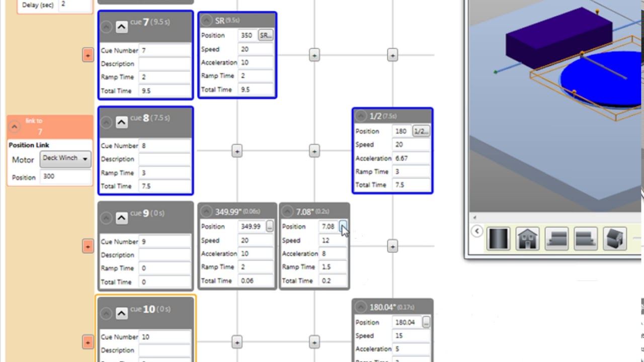Click the right-facing side view icon

tap(586, 238)
